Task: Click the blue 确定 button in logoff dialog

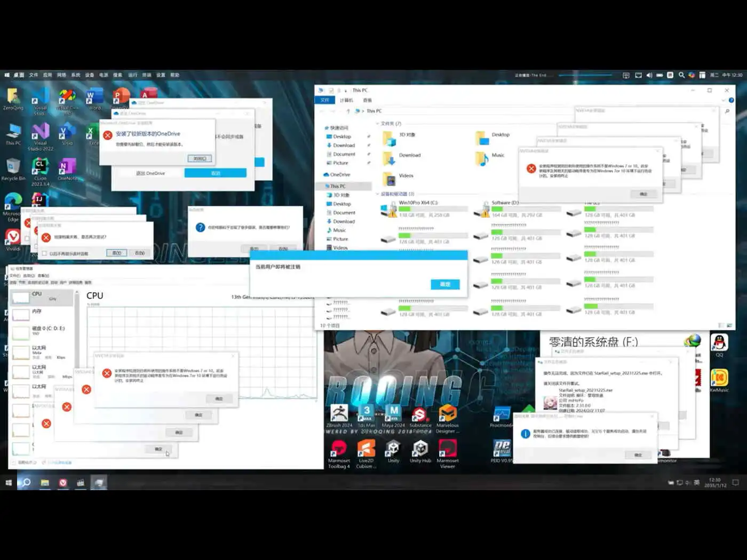Action: pos(445,284)
